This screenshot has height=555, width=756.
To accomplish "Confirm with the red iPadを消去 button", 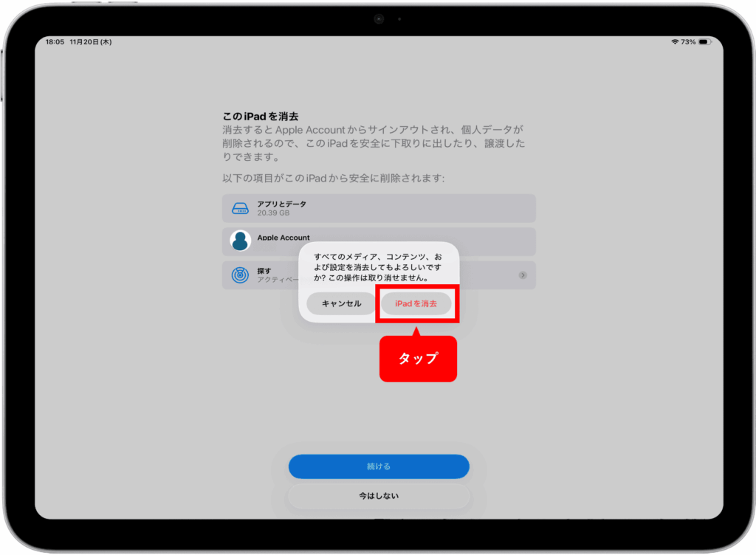I will pyautogui.click(x=416, y=304).
